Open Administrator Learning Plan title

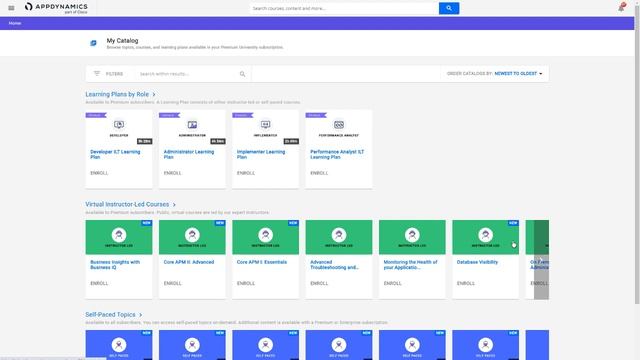click(189, 154)
